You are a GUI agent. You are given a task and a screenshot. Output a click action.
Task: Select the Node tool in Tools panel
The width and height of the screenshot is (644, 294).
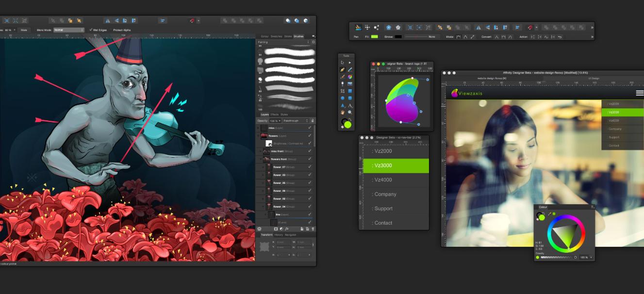[x=350, y=63]
